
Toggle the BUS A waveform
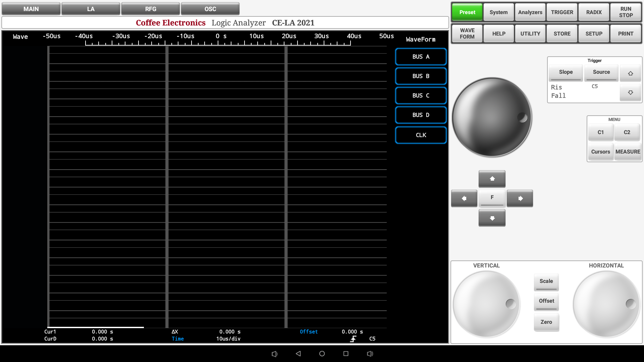point(421,57)
